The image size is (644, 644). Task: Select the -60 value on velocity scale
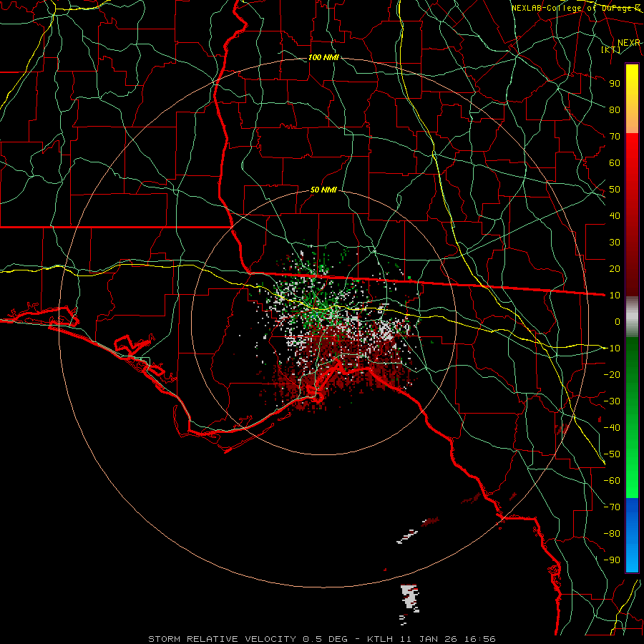(612, 481)
